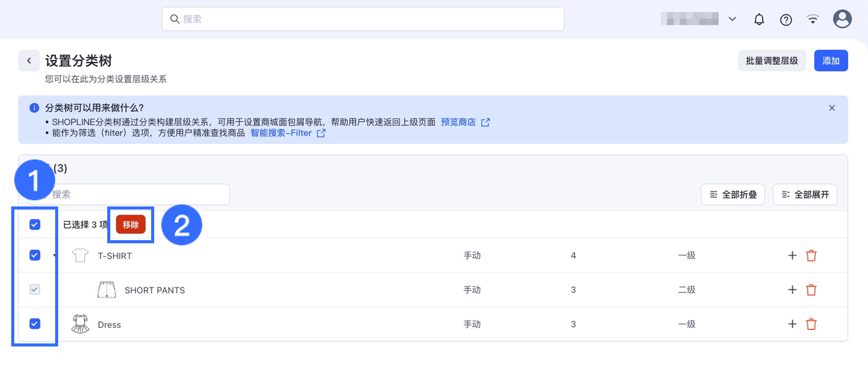Select the T-SHIRT category name
Screen dimensions: 868x370
(115, 256)
